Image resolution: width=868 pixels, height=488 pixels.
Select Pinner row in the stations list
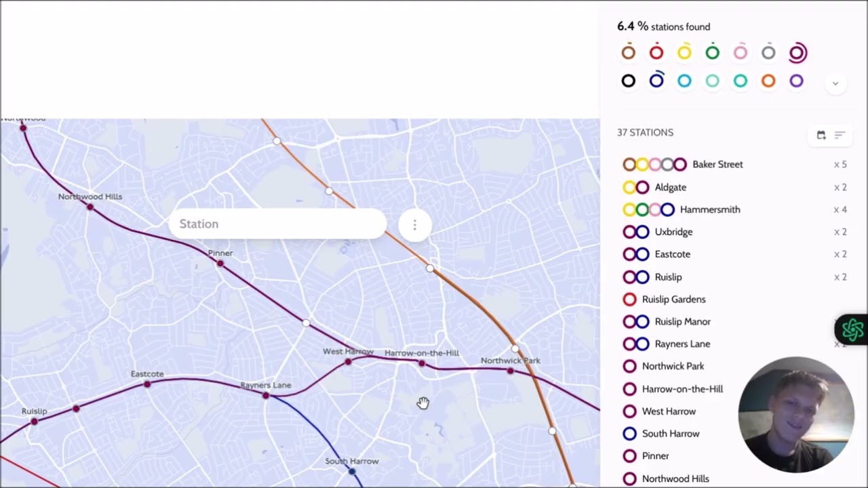pyautogui.click(x=735, y=456)
